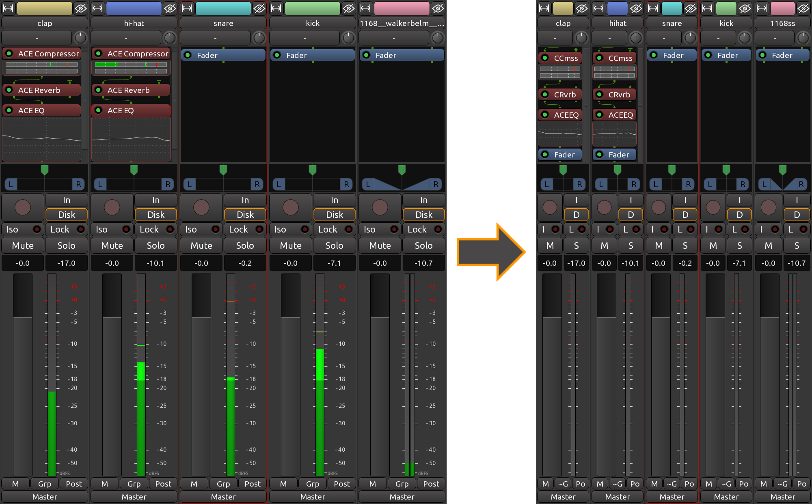This screenshot has width=812, height=504.
Task: Click trim knob on wide kick strip
Action: tap(348, 38)
